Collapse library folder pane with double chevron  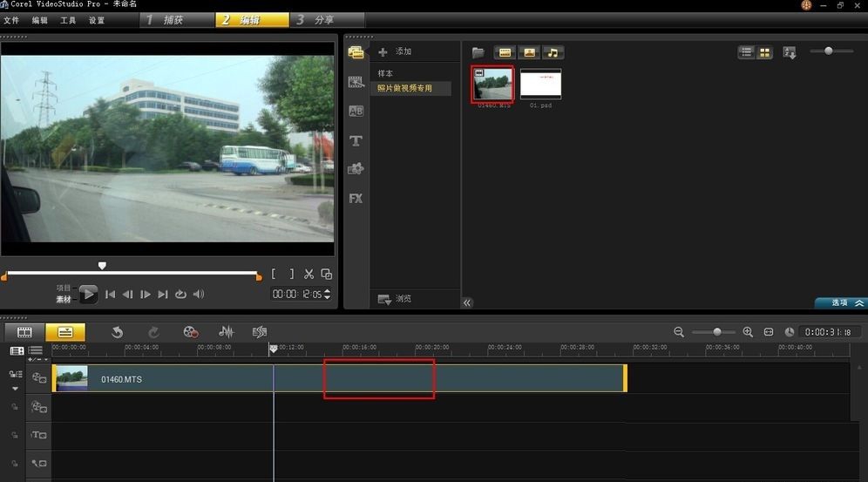pyautogui.click(x=467, y=302)
